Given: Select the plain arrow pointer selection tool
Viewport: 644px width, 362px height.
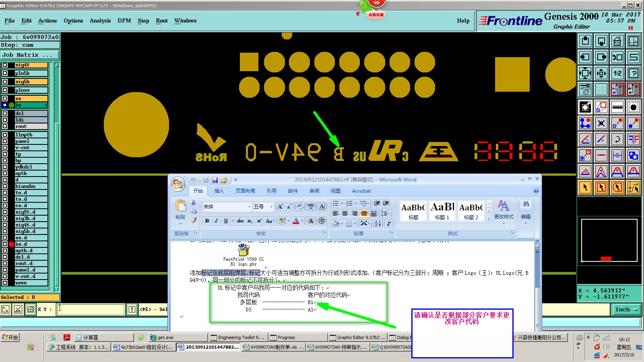Looking at the screenshot, I should click(585, 187).
